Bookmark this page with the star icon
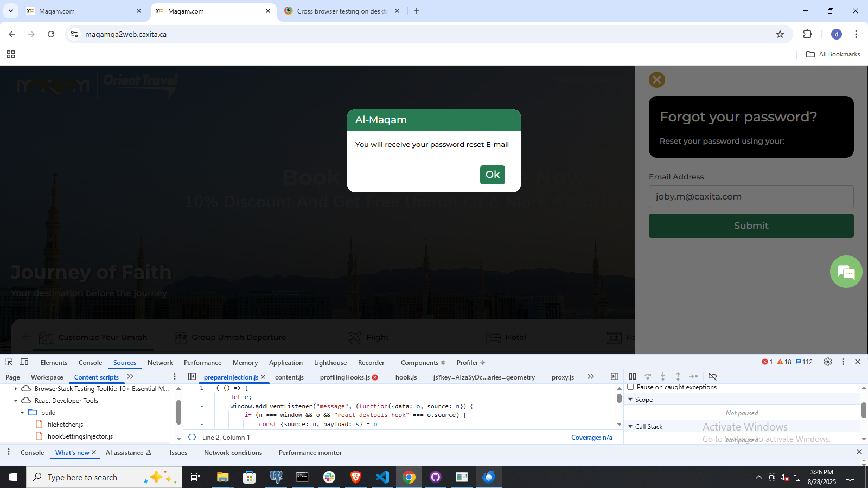Screen dimensions: 868x488 point(780,34)
